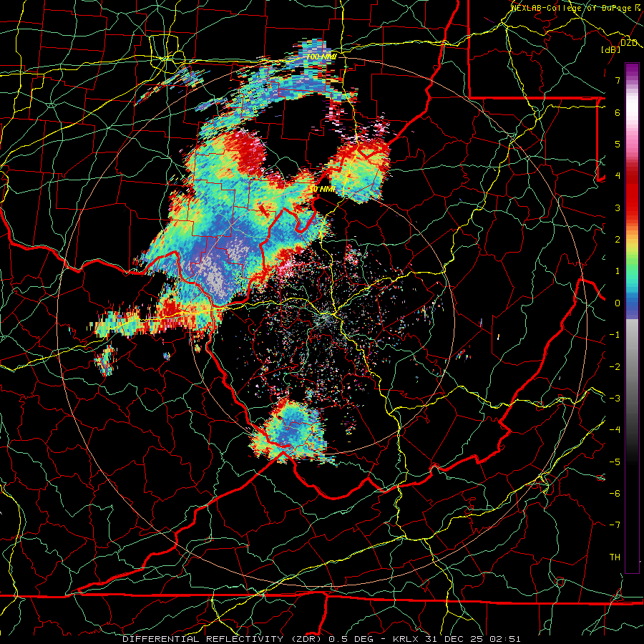
Task: Click the "TH" label at the scale bottom
Action: point(615,557)
